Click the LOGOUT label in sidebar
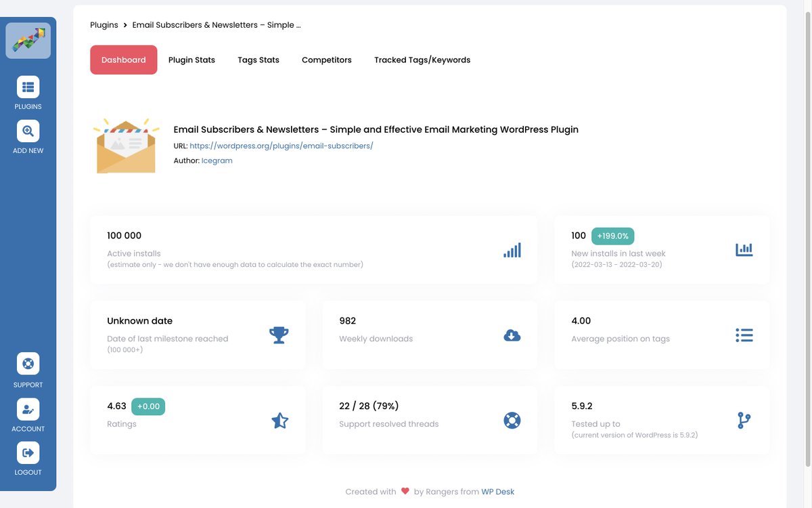Screen dimensions: 812x508 click(x=28, y=472)
